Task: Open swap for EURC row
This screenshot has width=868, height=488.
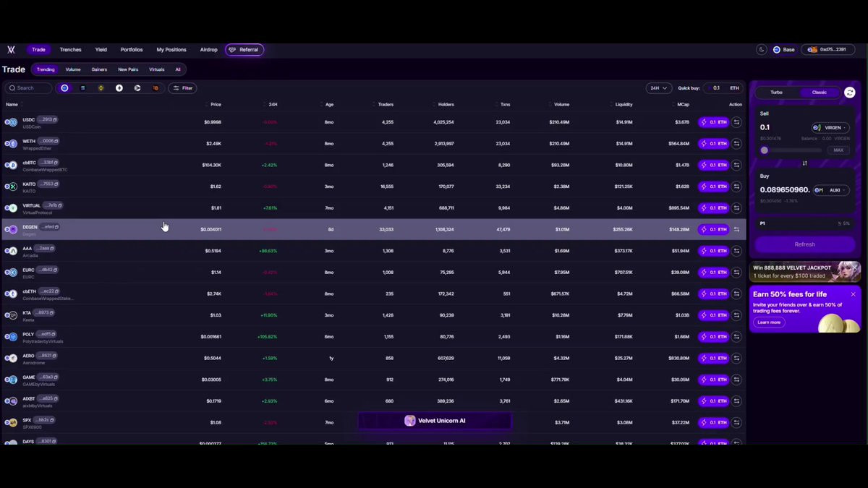Action: [736, 273]
